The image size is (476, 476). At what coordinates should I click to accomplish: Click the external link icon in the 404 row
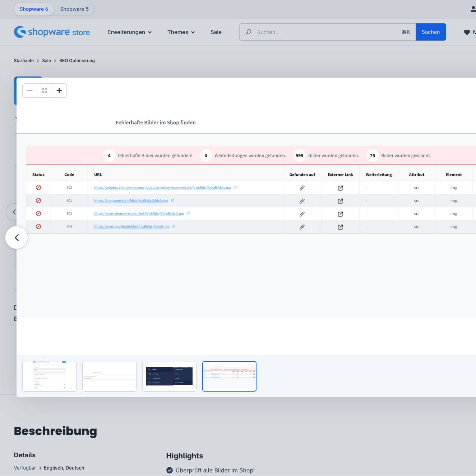point(340,227)
